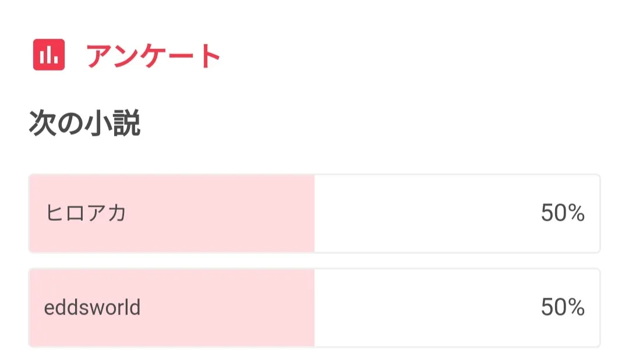Select the red アンケート section label
629x364 pixels.
(x=154, y=56)
